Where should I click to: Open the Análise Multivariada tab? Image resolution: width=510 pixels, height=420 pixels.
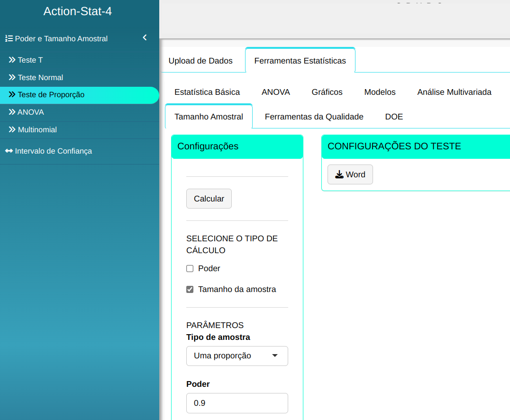pos(454,92)
